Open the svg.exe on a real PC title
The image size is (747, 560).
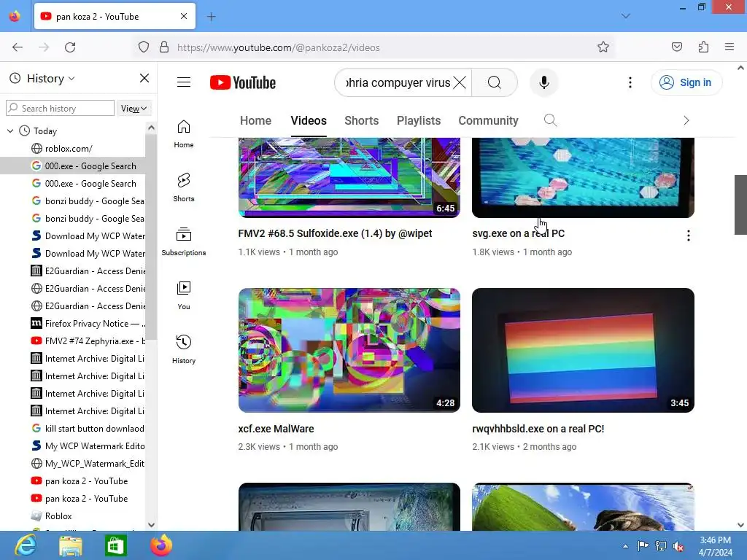click(x=519, y=233)
